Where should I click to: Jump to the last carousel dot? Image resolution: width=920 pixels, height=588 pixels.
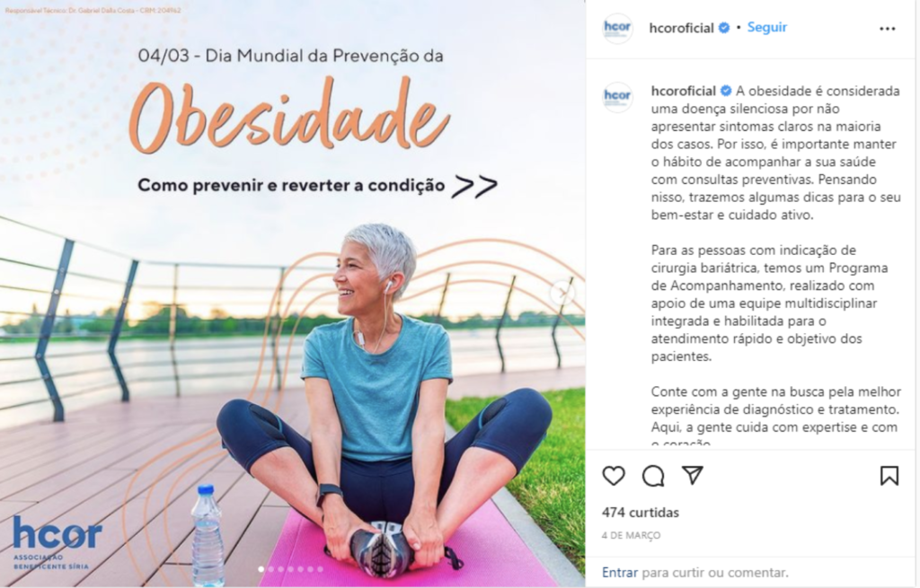point(320,568)
